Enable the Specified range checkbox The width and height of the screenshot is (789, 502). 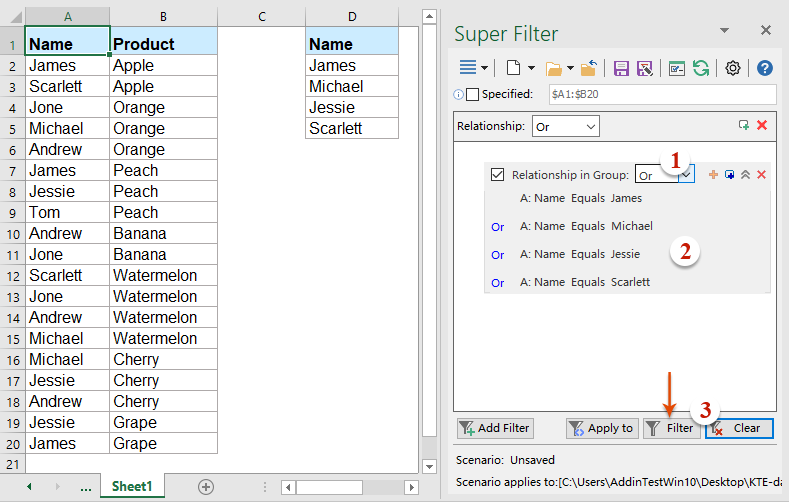[x=473, y=94]
